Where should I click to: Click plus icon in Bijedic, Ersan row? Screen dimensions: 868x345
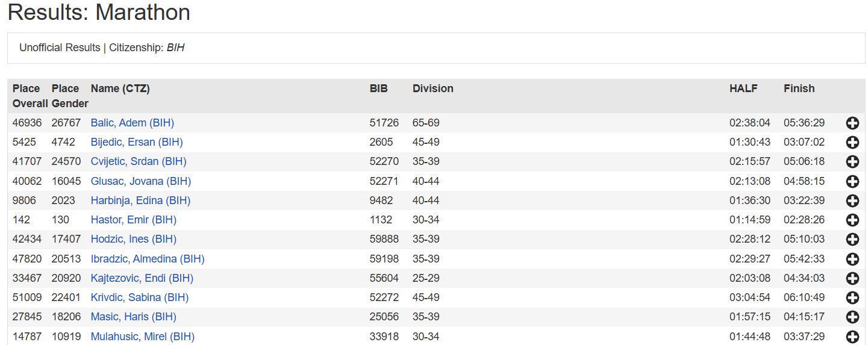[x=852, y=143]
